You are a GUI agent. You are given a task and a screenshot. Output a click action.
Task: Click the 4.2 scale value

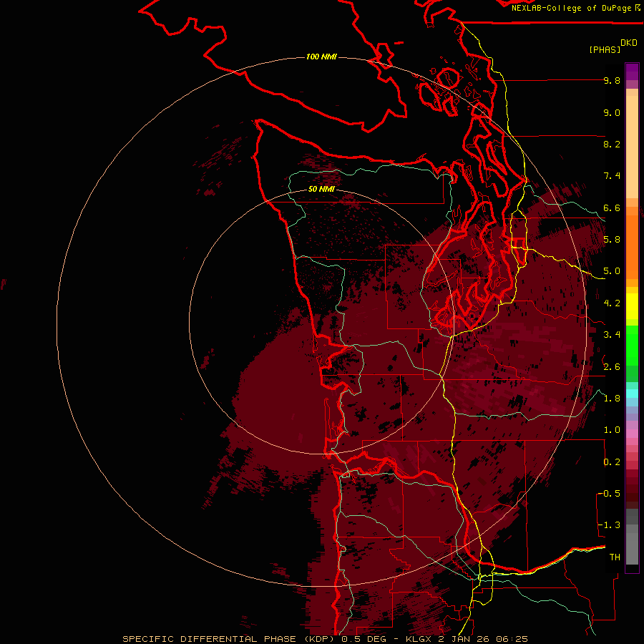612,303
